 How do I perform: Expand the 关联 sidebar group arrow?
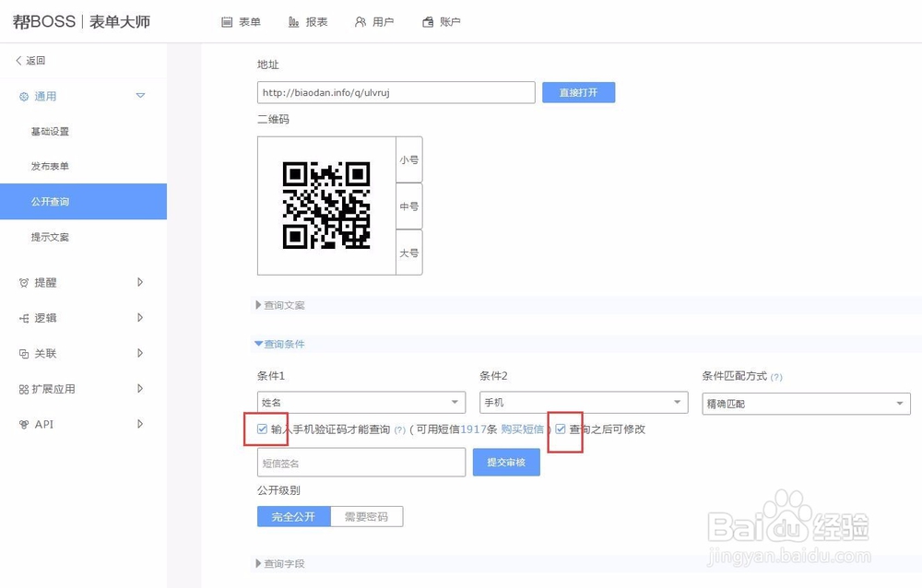pos(140,353)
